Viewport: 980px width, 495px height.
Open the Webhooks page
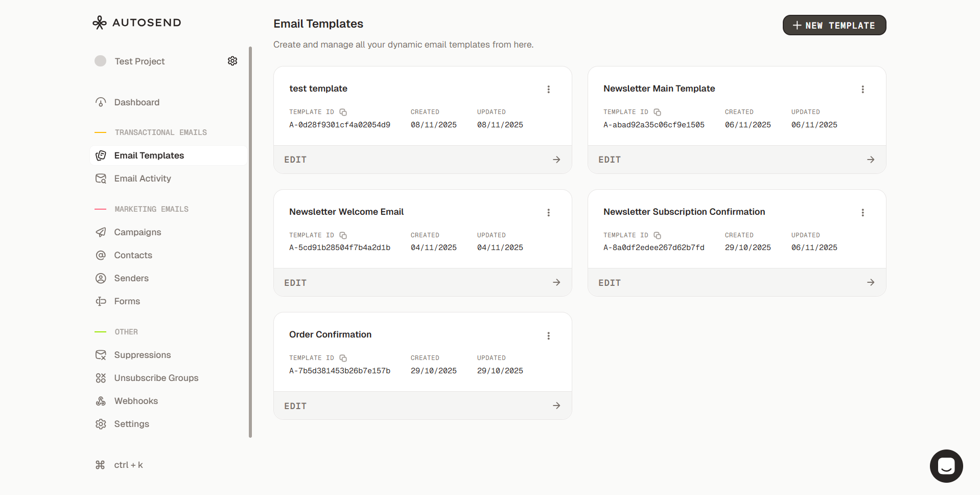coord(135,400)
